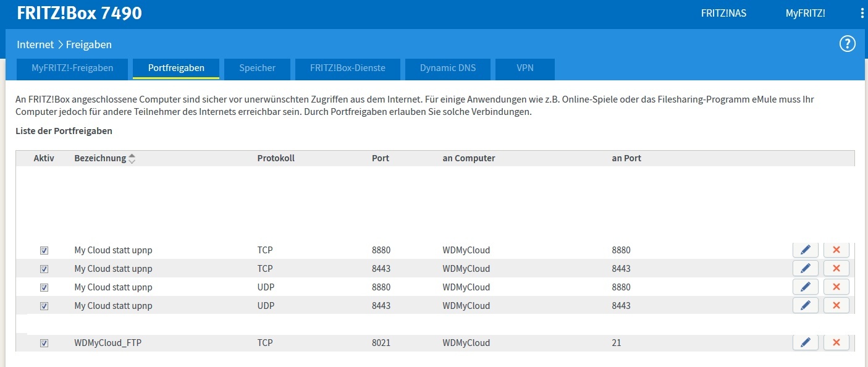Select the WDMyCloud_FTP name cell
Screen dimensions: 868x367
[x=108, y=343]
